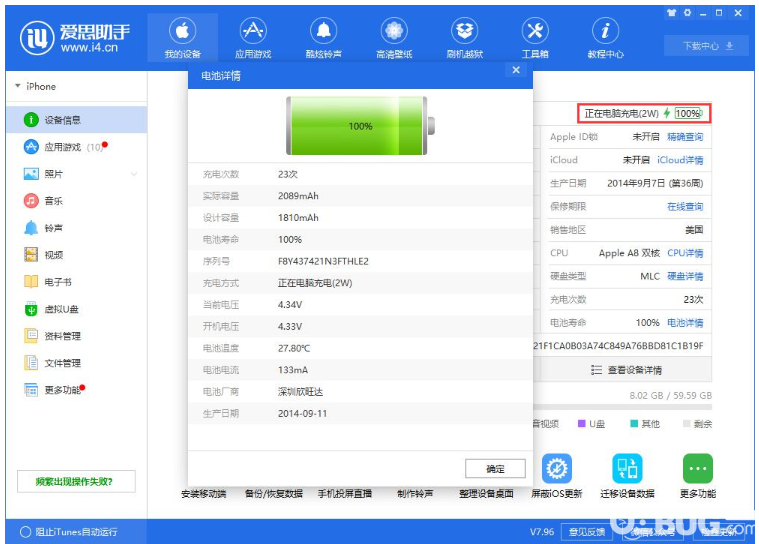
Task: Expand the 照片 sidebar chevron
Action: tap(134, 174)
